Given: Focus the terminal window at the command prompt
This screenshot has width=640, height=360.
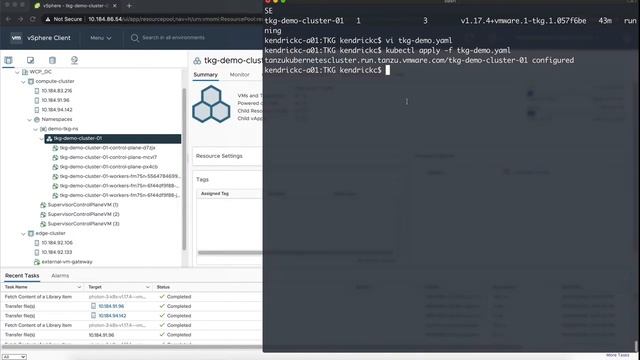Looking at the screenshot, I should coord(387,70).
